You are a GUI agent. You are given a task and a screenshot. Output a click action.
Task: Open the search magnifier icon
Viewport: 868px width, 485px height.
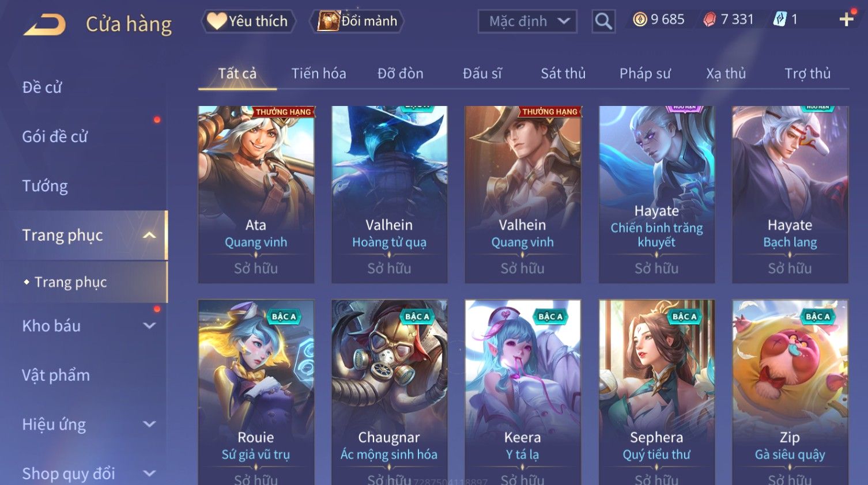603,21
